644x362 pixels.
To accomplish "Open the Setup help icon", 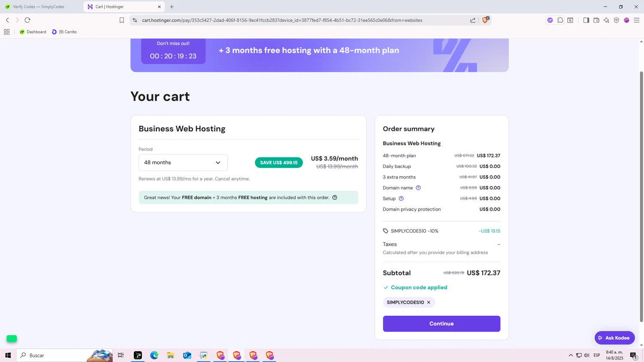I will click(401, 199).
